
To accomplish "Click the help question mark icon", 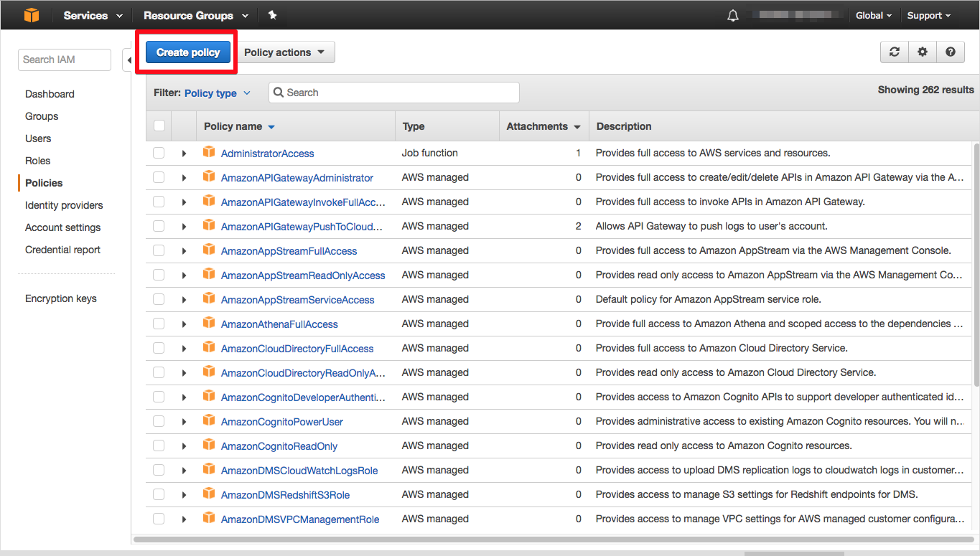I will point(950,52).
